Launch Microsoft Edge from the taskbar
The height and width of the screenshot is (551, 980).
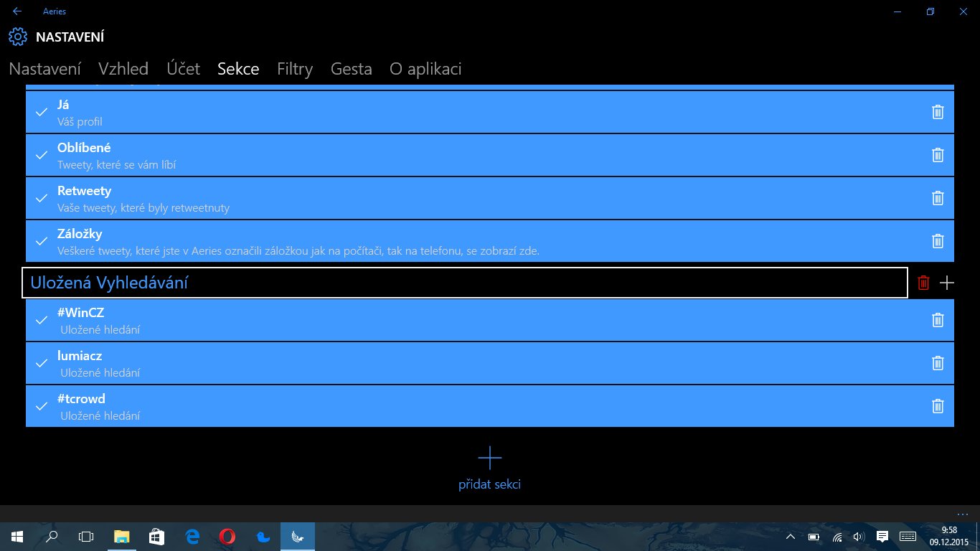pos(192,537)
